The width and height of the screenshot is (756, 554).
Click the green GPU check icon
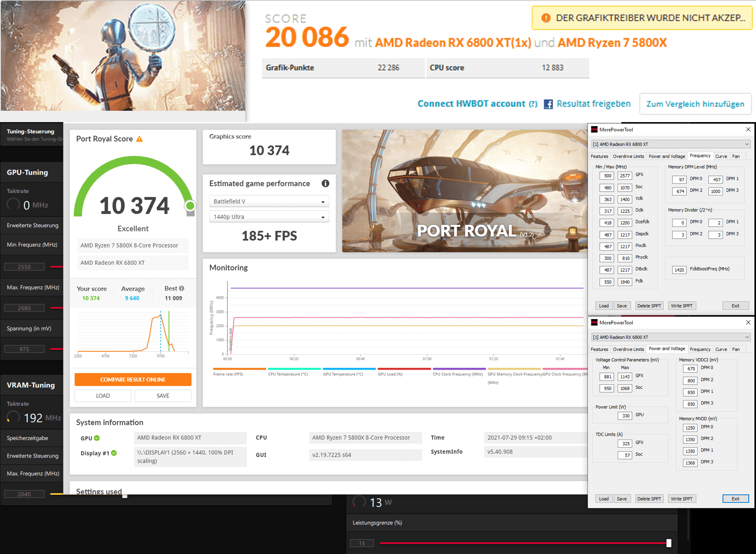point(97,438)
